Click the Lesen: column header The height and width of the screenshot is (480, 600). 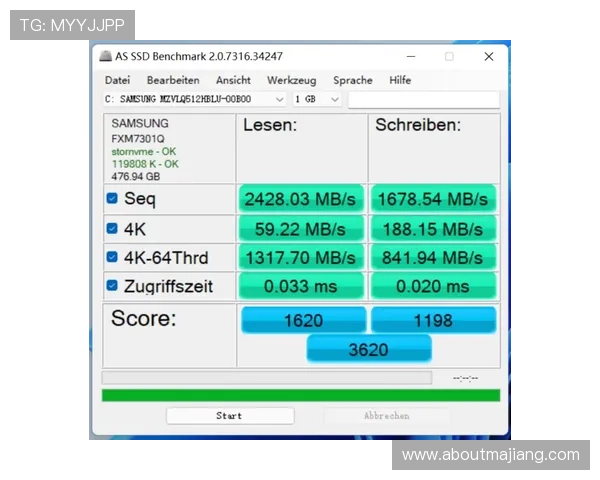pyautogui.click(x=270, y=125)
